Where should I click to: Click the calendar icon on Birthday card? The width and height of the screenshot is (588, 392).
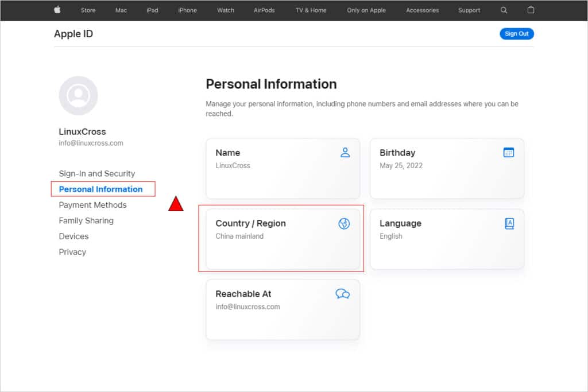[x=509, y=153]
